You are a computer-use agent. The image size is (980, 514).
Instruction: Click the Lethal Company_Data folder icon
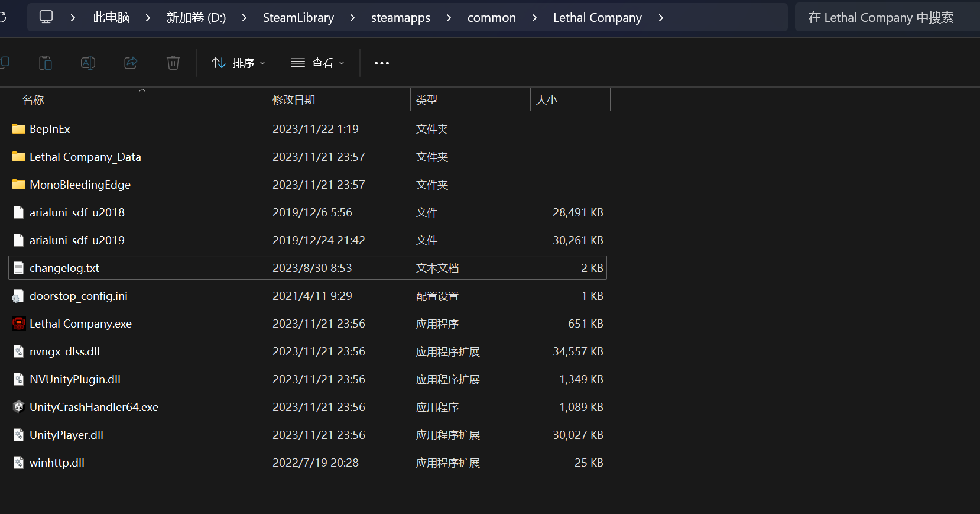[19, 157]
